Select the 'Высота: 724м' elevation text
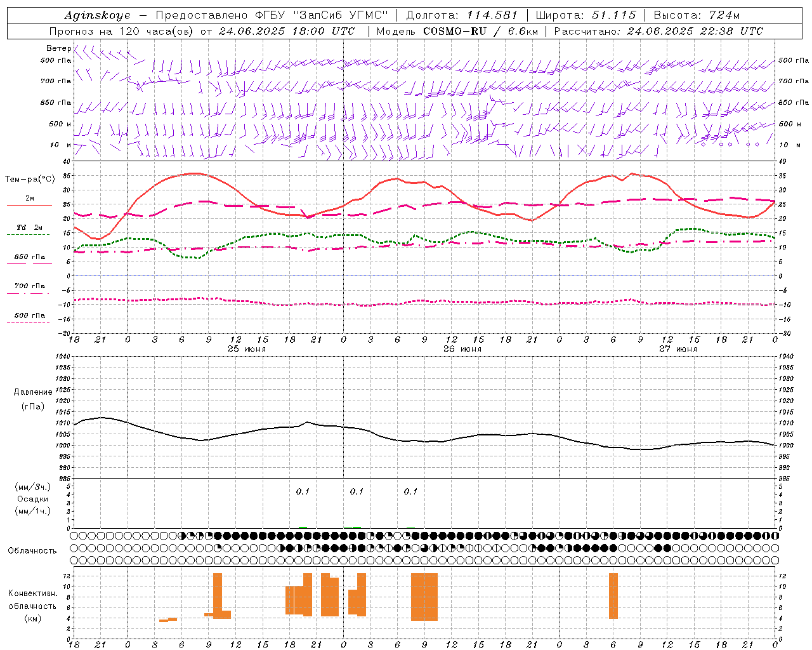812x650 pixels. click(x=697, y=15)
